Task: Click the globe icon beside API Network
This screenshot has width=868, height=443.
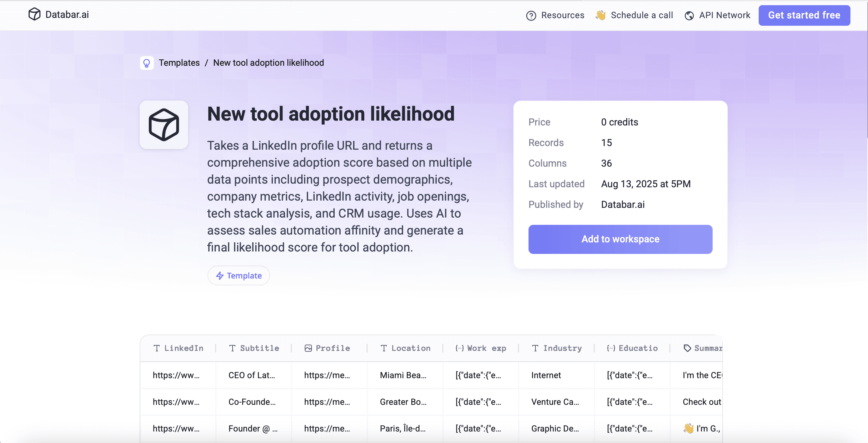Action: 689,15
